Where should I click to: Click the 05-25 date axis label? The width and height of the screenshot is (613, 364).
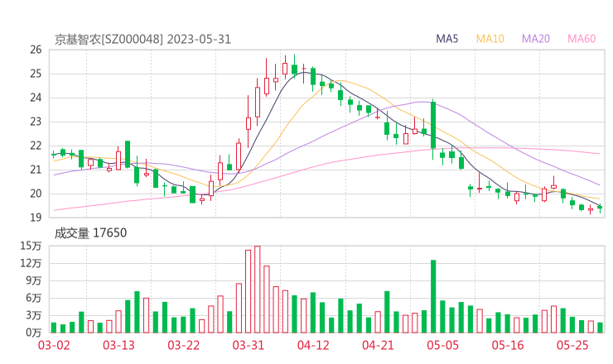tap(572, 345)
